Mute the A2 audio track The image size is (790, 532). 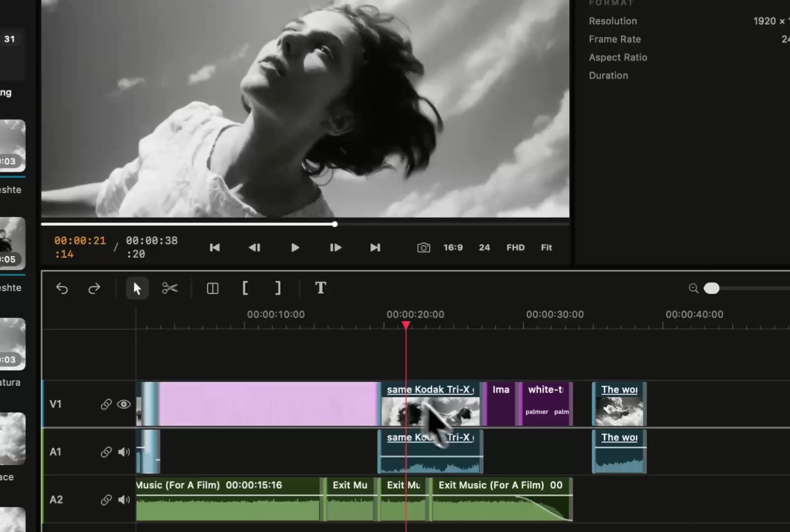pos(124,499)
